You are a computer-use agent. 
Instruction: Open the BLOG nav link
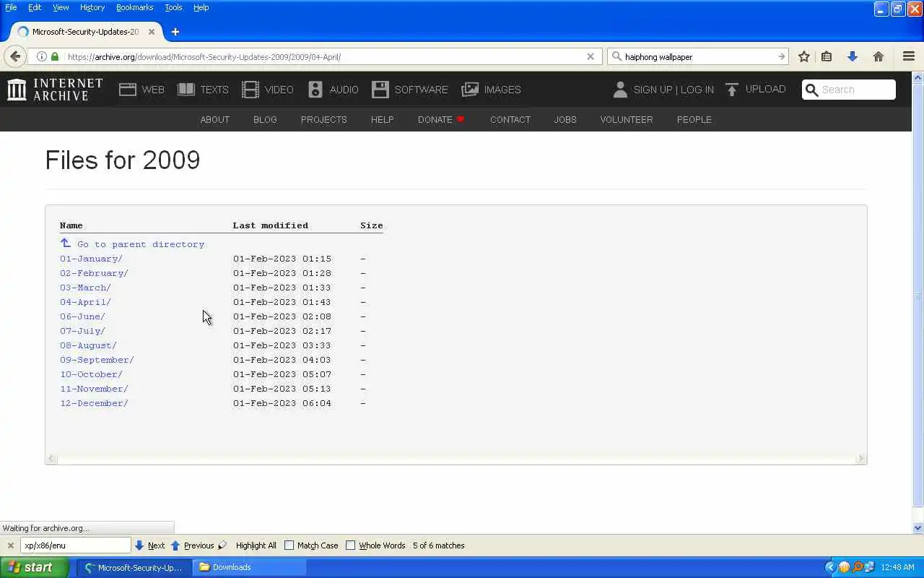pyautogui.click(x=265, y=119)
